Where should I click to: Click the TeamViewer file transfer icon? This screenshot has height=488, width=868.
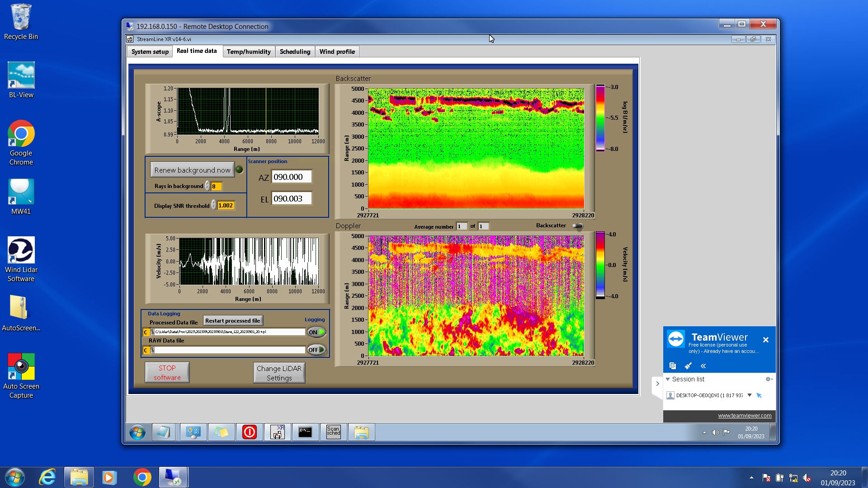point(673,366)
